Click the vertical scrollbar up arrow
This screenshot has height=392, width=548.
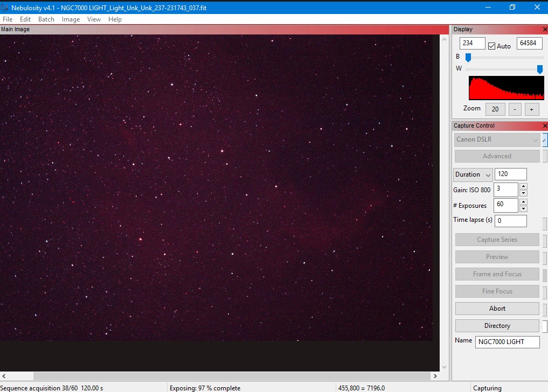pos(444,39)
